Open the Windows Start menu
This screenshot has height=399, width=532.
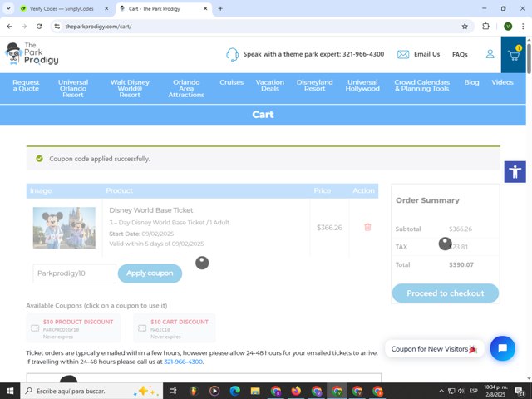click(10, 391)
